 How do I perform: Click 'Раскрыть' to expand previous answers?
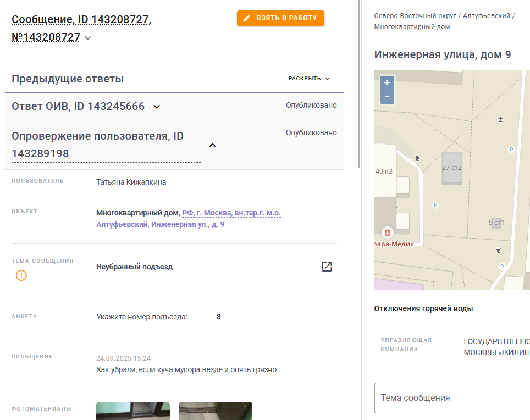309,79
